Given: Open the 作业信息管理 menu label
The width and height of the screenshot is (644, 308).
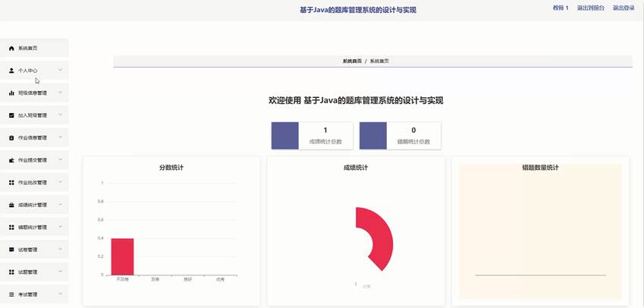Looking at the screenshot, I should (33, 138).
